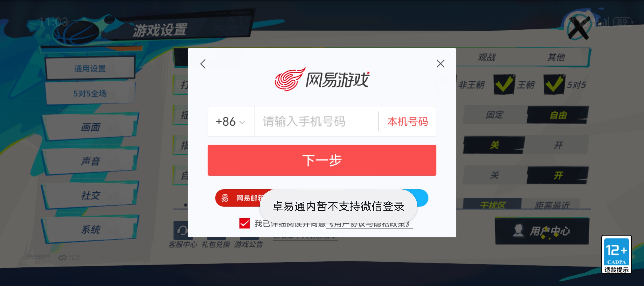This screenshot has height=286, width=644.
Task: Close the NetEase login dialog
Action: click(440, 64)
